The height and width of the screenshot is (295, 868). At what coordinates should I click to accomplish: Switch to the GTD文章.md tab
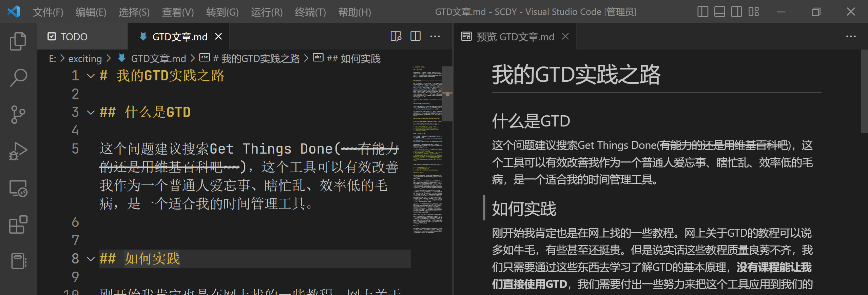point(178,36)
